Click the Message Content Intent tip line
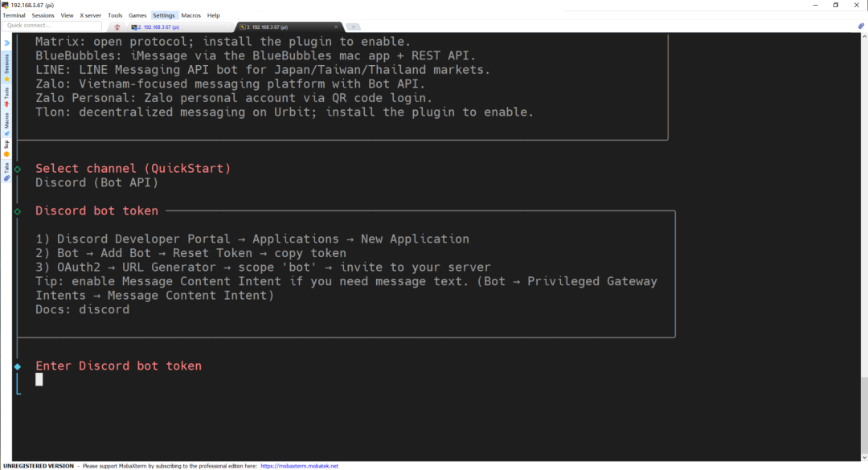The height and width of the screenshot is (470, 868). [x=346, y=288]
